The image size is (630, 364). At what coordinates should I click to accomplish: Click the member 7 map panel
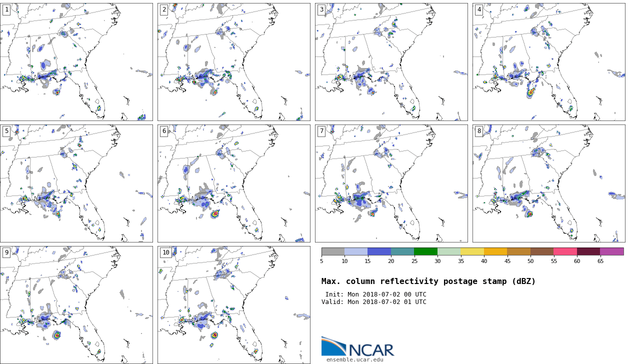[391, 183]
